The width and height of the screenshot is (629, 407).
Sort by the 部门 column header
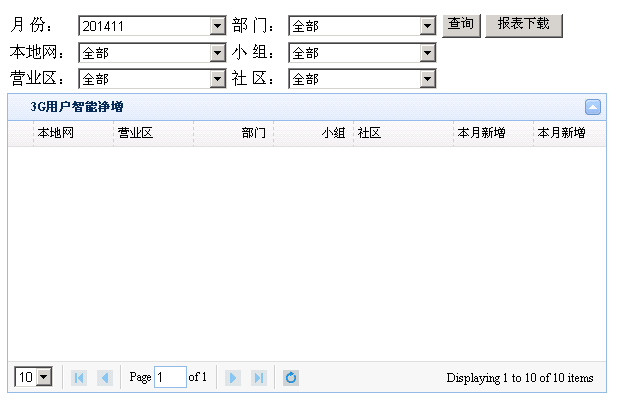coord(233,133)
